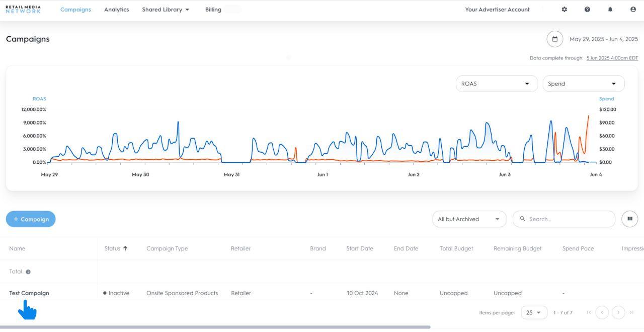The width and height of the screenshot is (644, 332).
Task: Open the calendar date picker icon
Action: [x=555, y=39]
